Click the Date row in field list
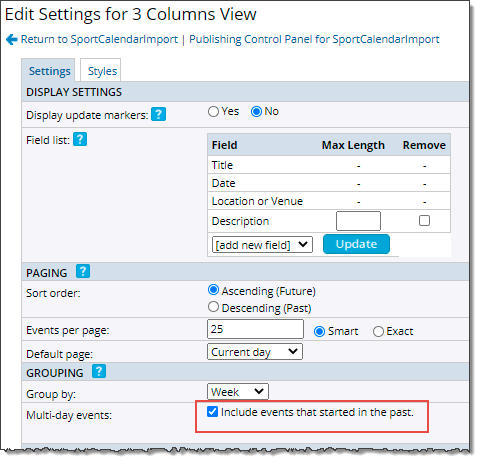Viewport: 480px width, 465px height. point(329,183)
